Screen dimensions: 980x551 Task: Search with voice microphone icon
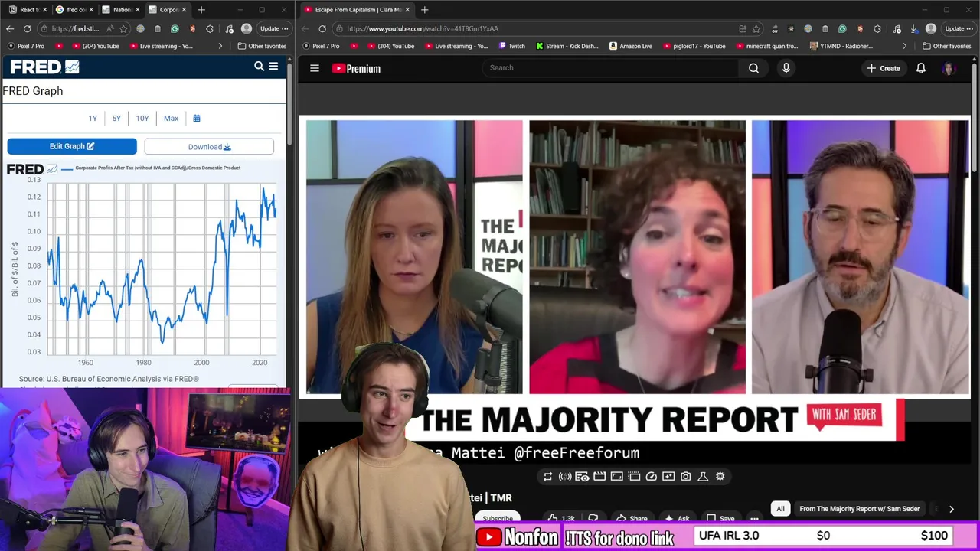point(786,68)
